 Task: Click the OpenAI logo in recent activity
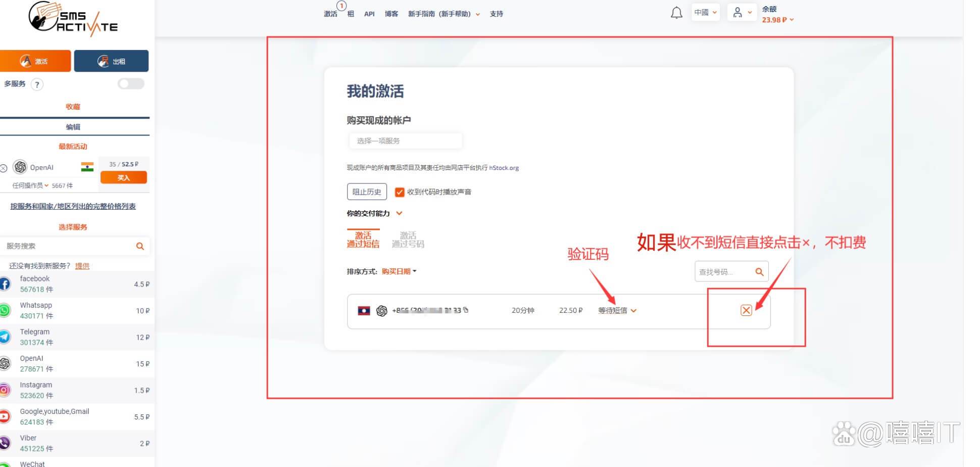20,167
